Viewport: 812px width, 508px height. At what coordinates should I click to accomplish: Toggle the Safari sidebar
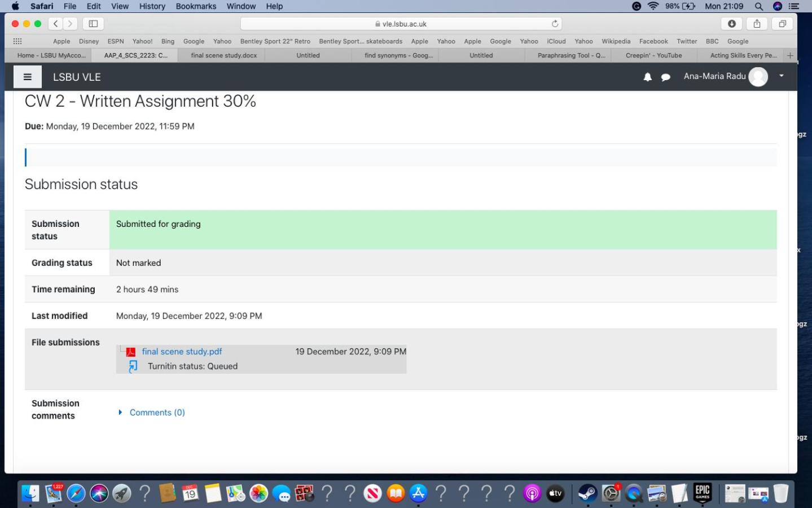coord(94,24)
